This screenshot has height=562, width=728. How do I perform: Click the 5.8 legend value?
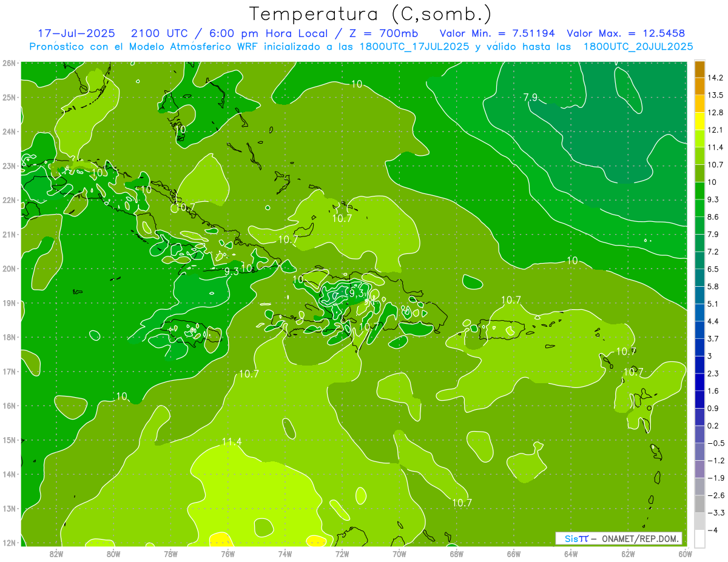coord(713,286)
